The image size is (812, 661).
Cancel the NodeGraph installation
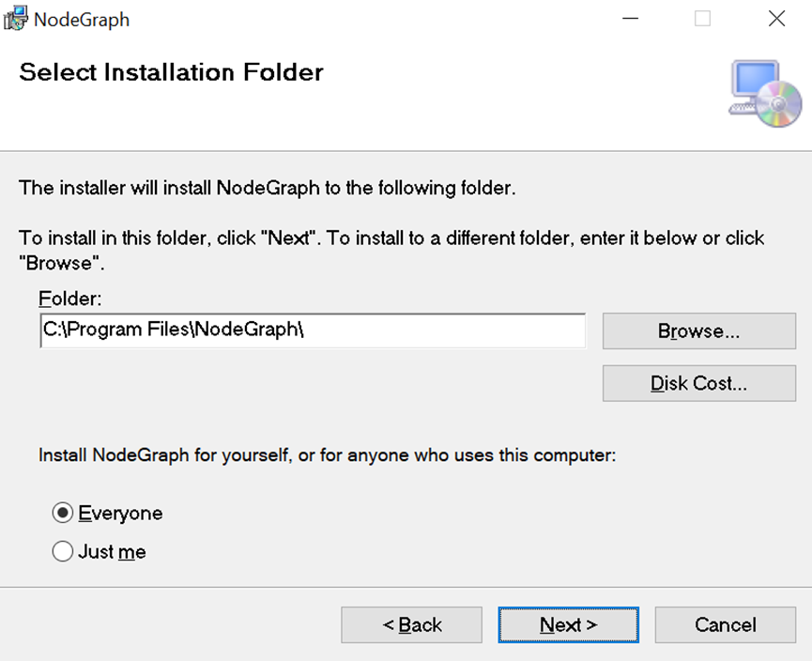725,625
